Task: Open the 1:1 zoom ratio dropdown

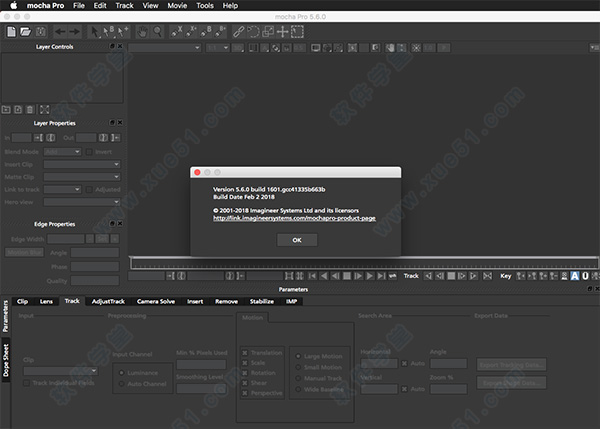Action: (x=218, y=48)
